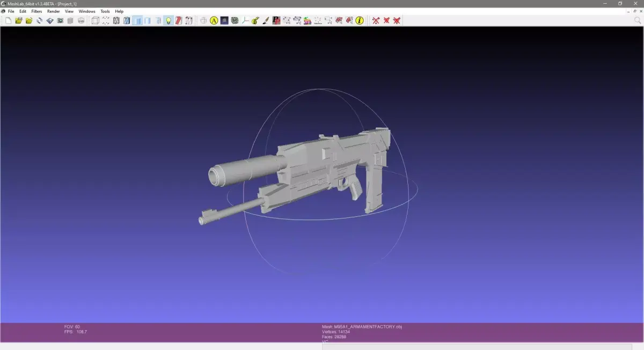Open the Help menu
644x350 pixels.
coord(119,11)
